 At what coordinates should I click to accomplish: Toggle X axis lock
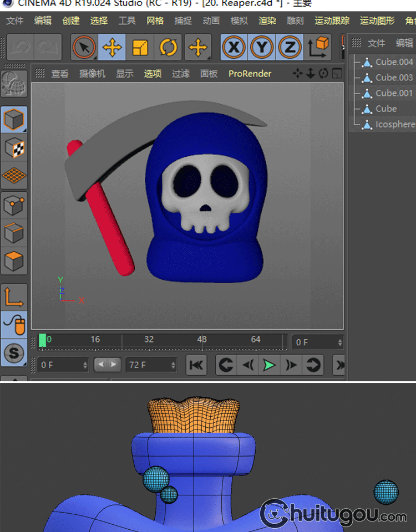pyautogui.click(x=234, y=48)
